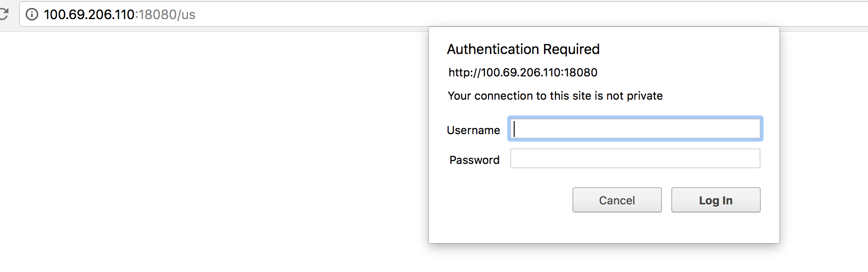This screenshot has width=868, height=272.
Task: Click the refresh arrow at top left
Action: (4, 14)
